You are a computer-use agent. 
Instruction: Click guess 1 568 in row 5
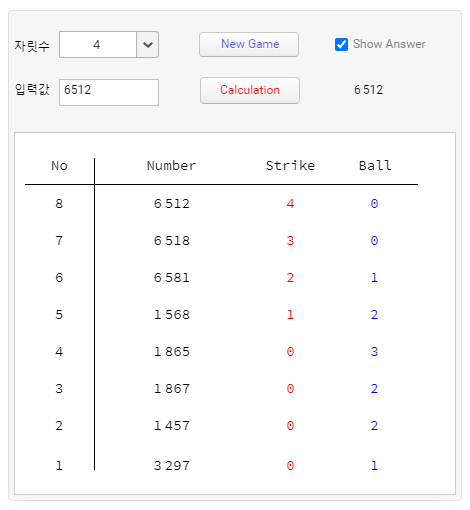(172, 315)
